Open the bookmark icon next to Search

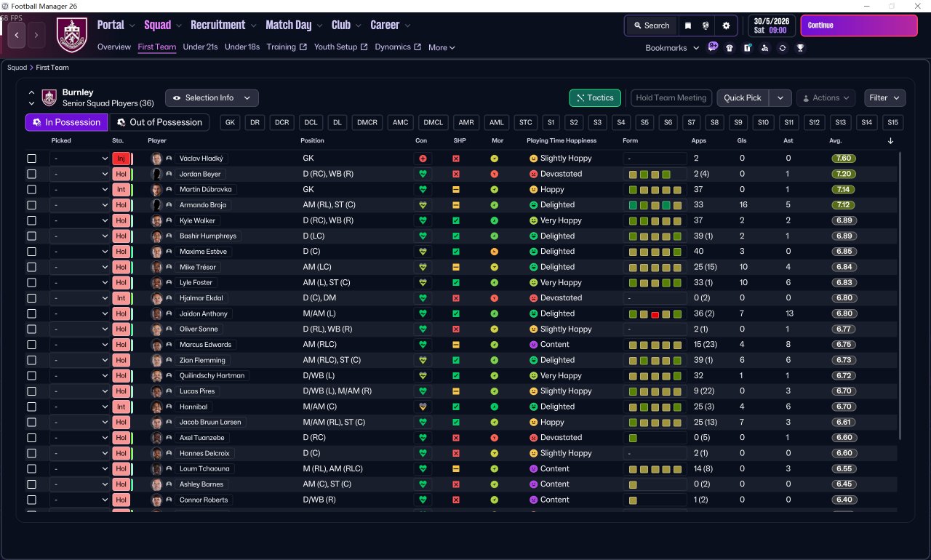[688, 25]
